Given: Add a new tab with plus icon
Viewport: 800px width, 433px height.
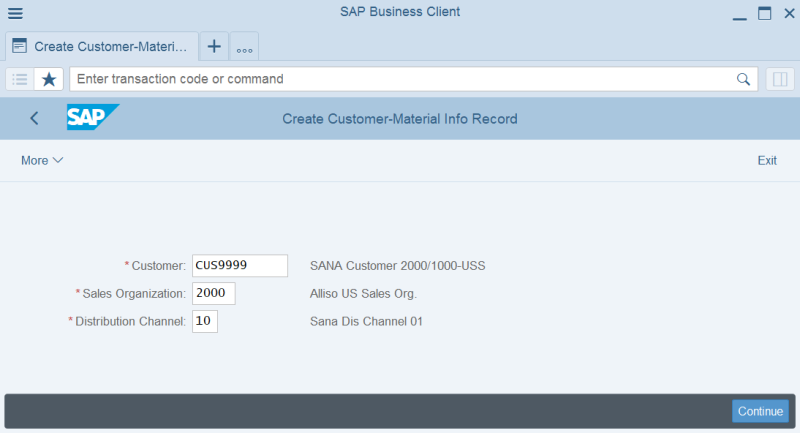Looking at the screenshot, I should pyautogui.click(x=214, y=46).
